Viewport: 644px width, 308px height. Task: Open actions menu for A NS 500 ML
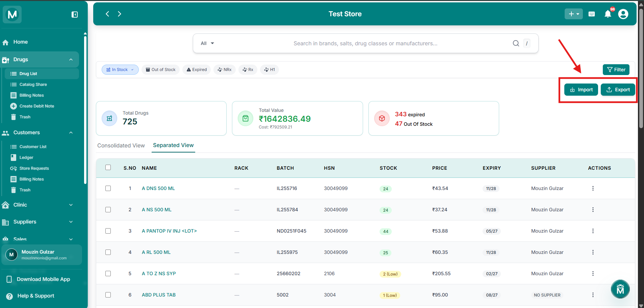pyautogui.click(x=593, y=210)
